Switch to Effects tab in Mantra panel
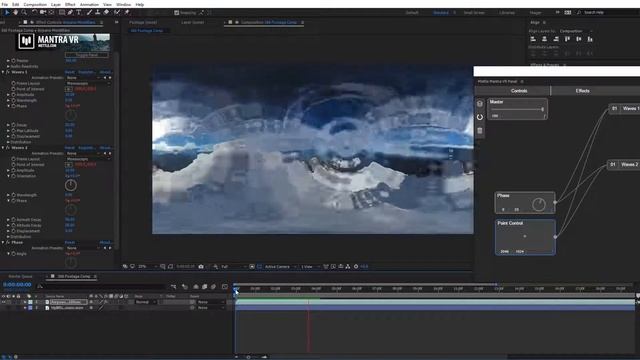The width and height of the screenshot is (640, 360). point(582,91)
